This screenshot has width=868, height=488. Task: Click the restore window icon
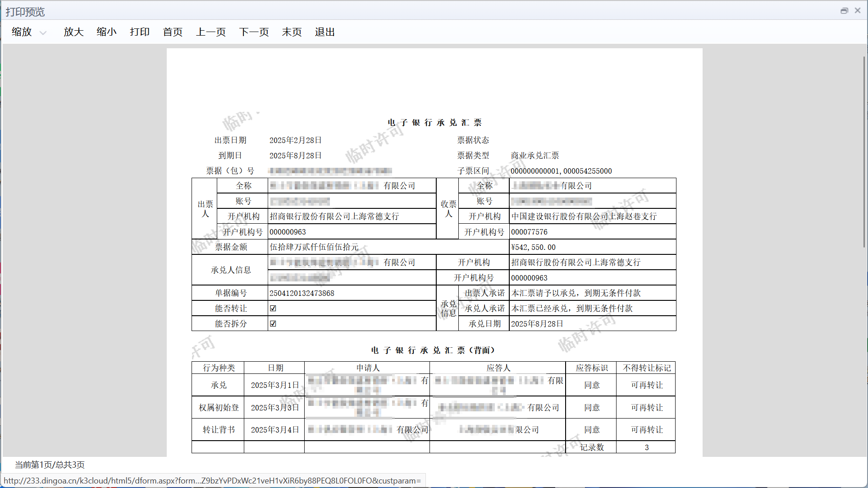[844, 11]
